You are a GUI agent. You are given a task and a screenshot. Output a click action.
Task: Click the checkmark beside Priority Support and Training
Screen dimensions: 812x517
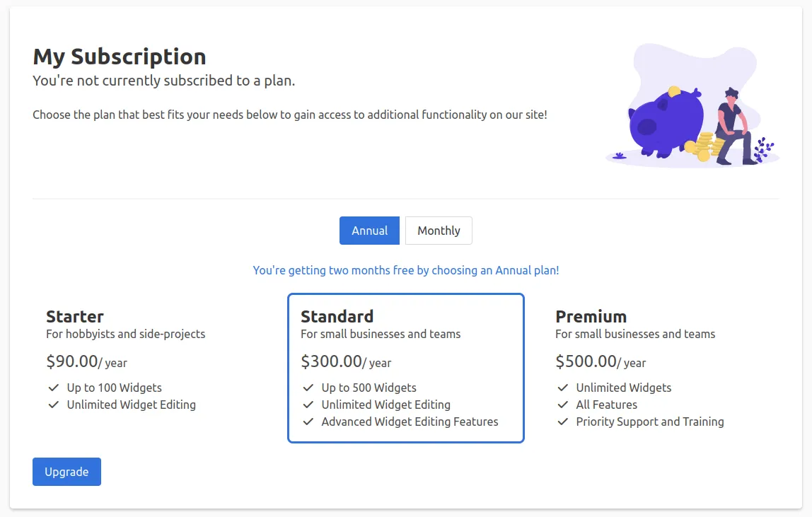[x=562, y=422]
